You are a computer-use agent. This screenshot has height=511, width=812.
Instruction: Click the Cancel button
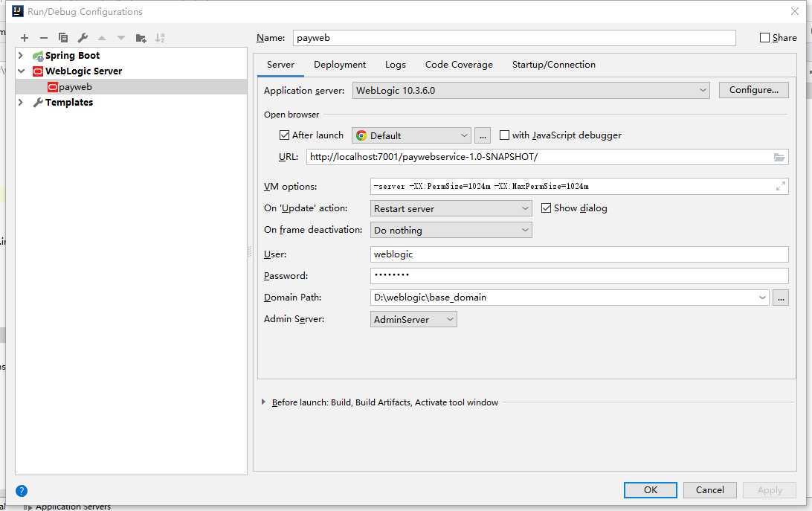[x=709, y=489]
